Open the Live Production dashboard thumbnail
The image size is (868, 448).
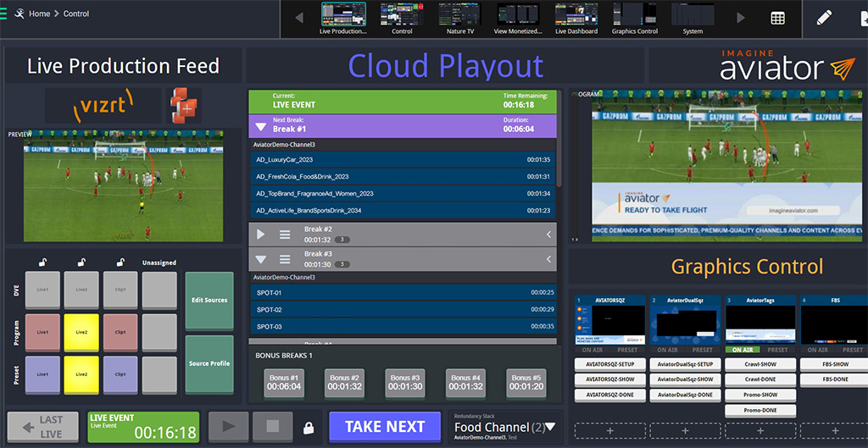pos(343,19)
